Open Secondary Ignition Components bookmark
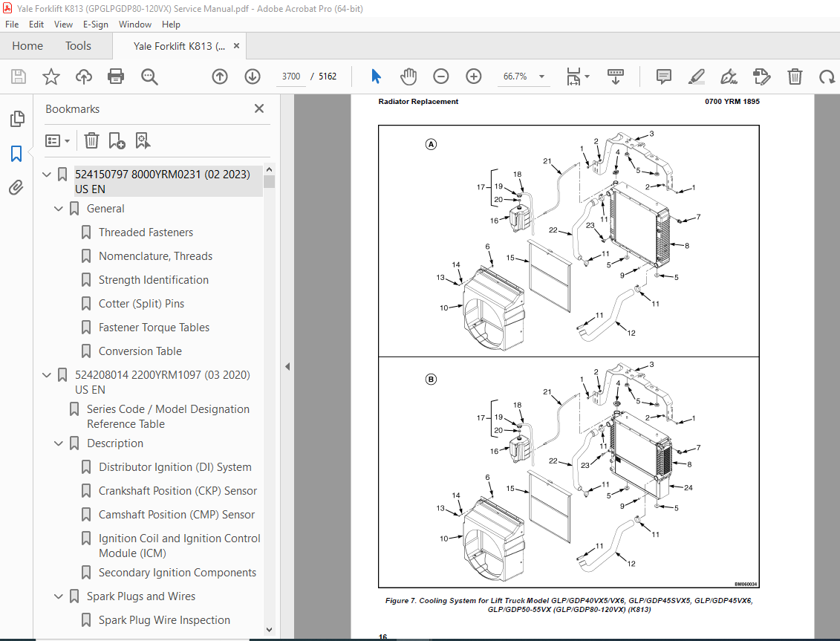The height and width of the screenshot is (641, 840). pos(178,573)
